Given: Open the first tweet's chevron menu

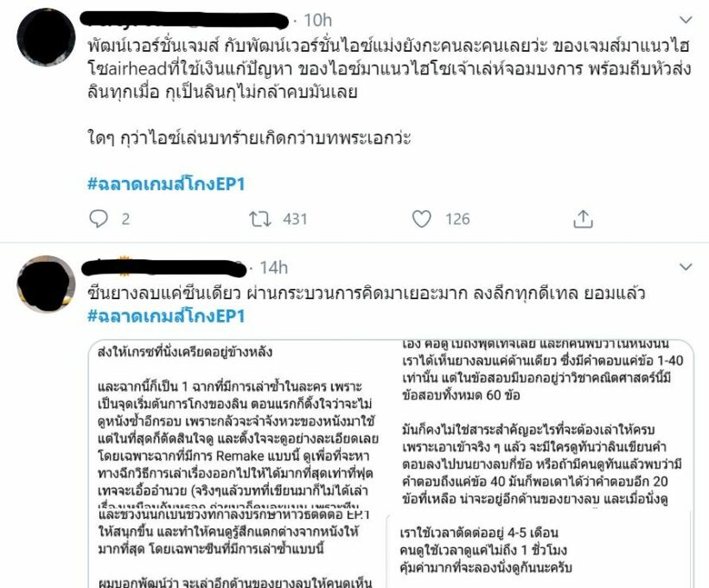Looking at the screenshot, I should coord(686,20).
